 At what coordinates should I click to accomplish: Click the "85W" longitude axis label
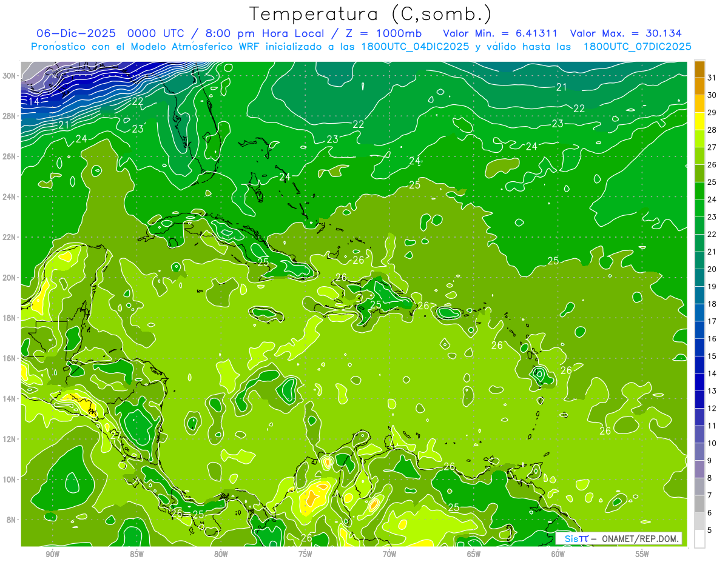[136, 554]
